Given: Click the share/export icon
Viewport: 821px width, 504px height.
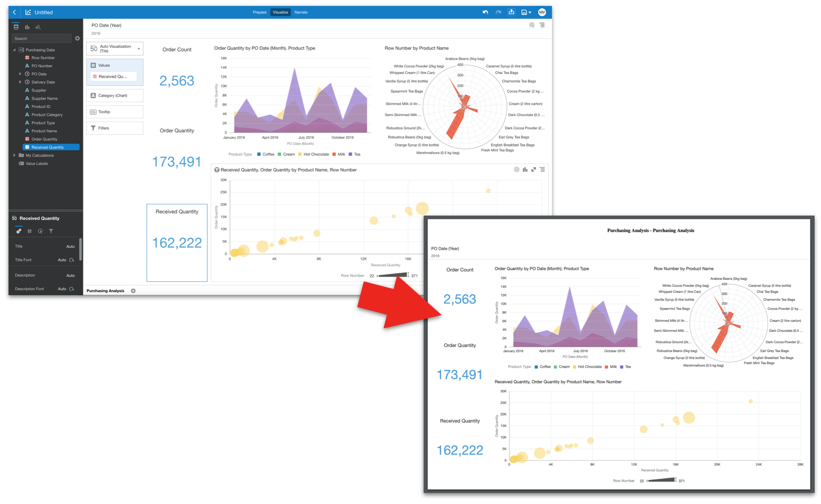Looking at the screenshot, I should [511, 12].
